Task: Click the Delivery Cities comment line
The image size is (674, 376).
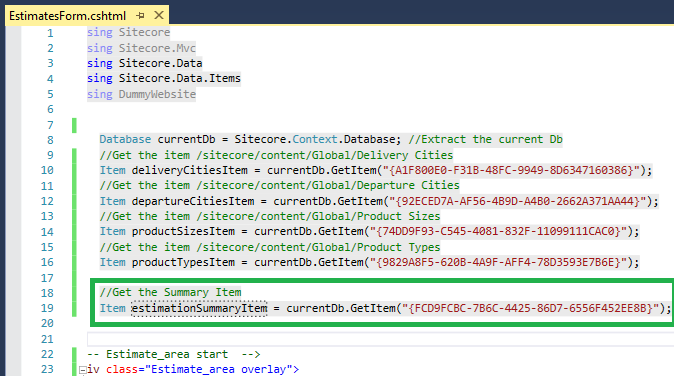Action: coord(276,155)
